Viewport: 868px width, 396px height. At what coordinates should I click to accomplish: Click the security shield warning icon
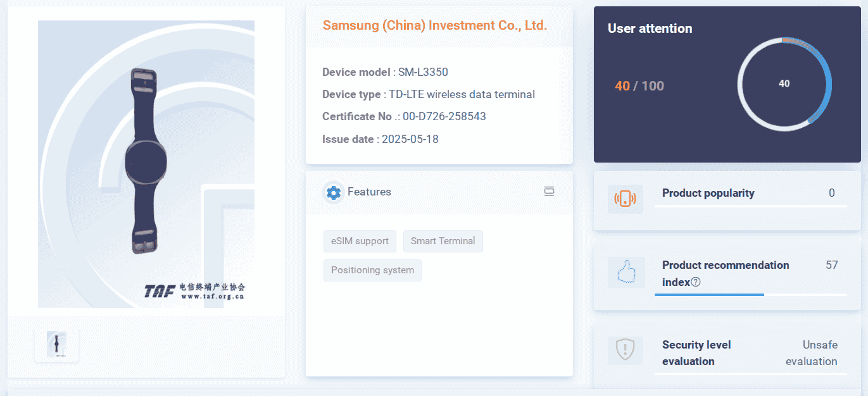[625, 350]
